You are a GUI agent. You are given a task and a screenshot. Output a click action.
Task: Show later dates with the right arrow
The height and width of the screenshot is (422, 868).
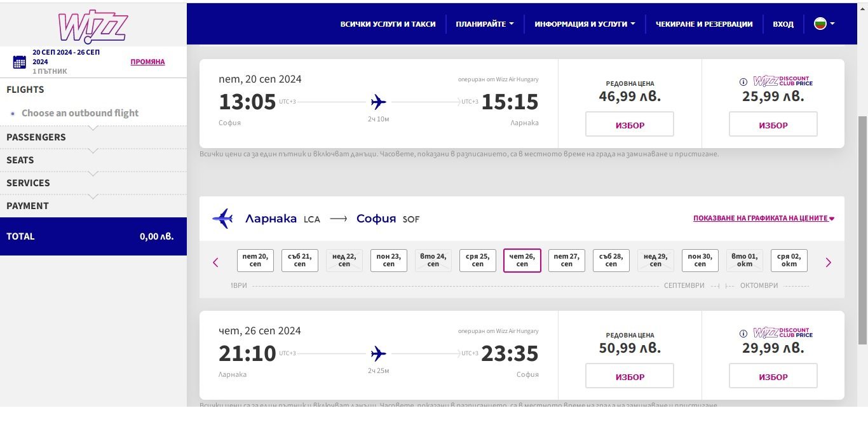(x=828, y=262)
